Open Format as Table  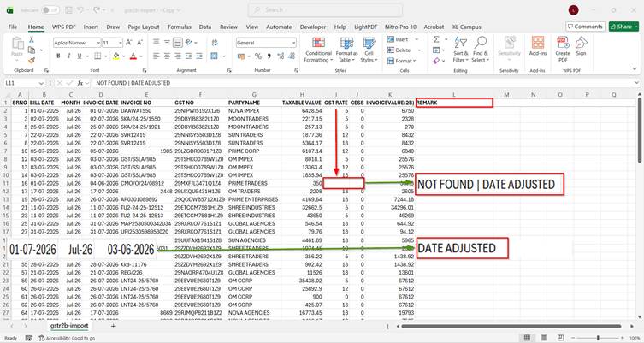click(x=346, y=50)
